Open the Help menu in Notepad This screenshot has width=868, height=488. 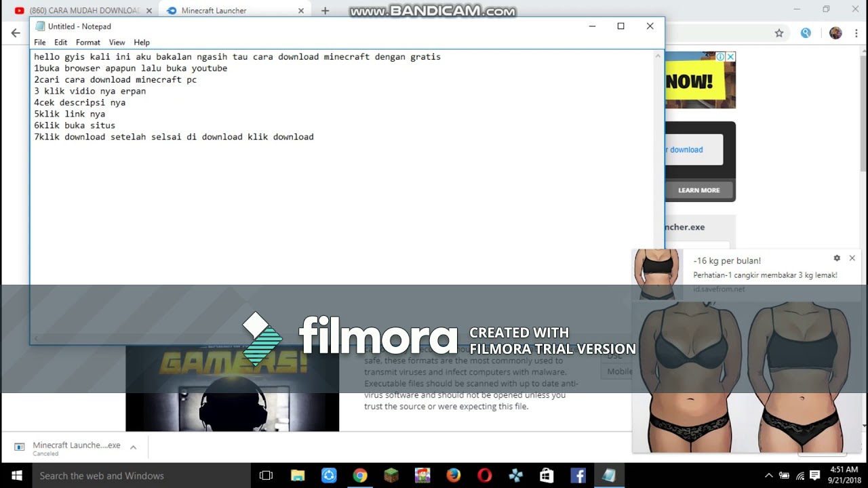click(142, 42)
